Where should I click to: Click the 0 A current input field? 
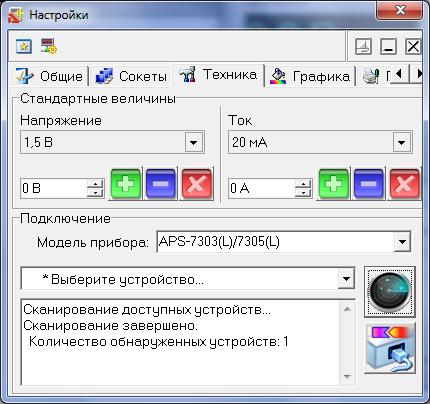[261, 189]
